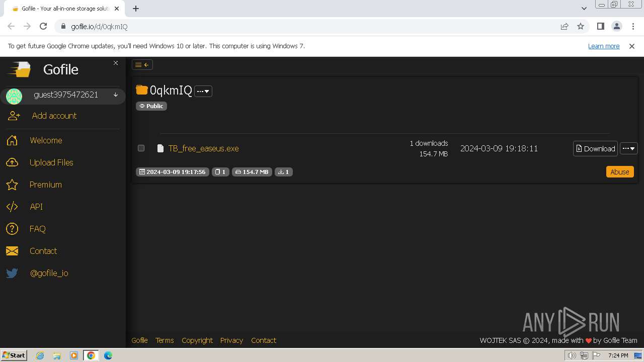Close the Gofile sidebar with the X
The height and width of the screenshot is (362, 644).
coord(116,63)
